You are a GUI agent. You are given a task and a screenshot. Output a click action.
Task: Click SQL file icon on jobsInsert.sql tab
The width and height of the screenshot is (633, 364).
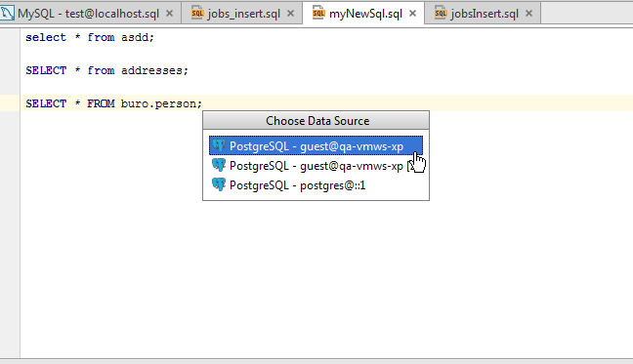pyautogui.click(x=441, y=13)
